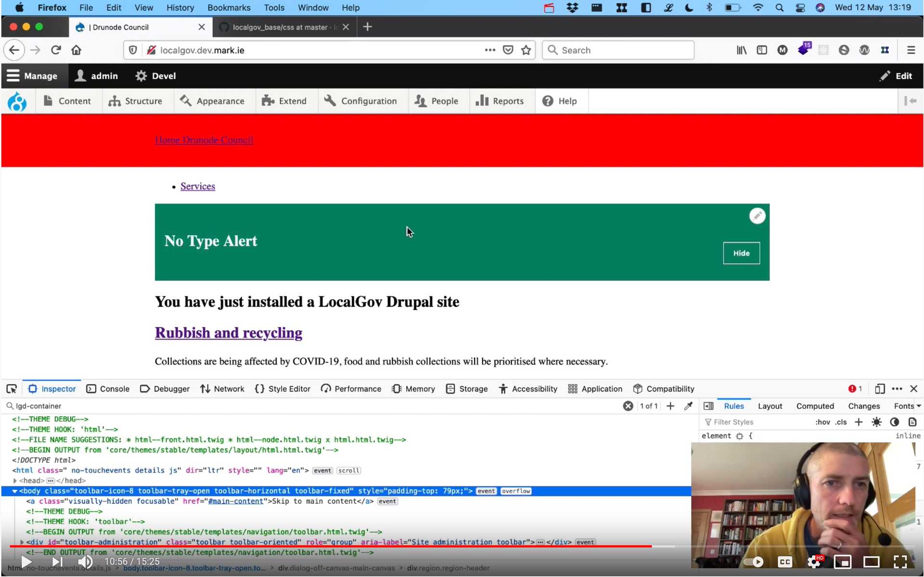The image size is (924, 577).
Task: Bookmark this page with the star icon
Action: (526, 50)
